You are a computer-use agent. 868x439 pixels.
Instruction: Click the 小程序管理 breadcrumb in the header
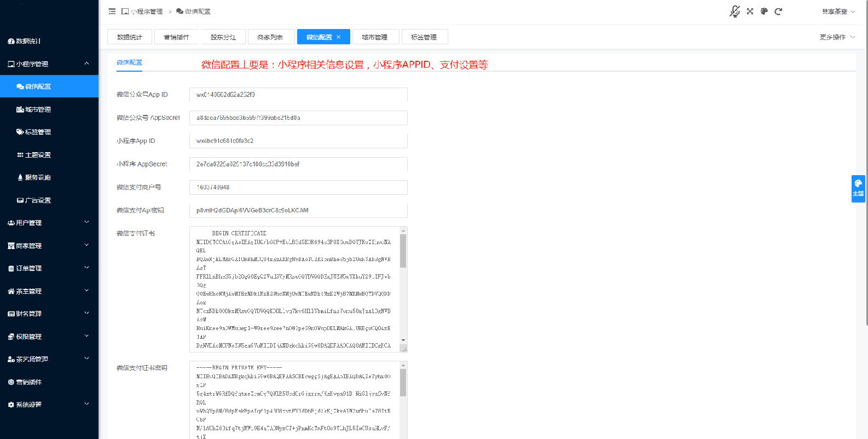(x=142, y=11)
